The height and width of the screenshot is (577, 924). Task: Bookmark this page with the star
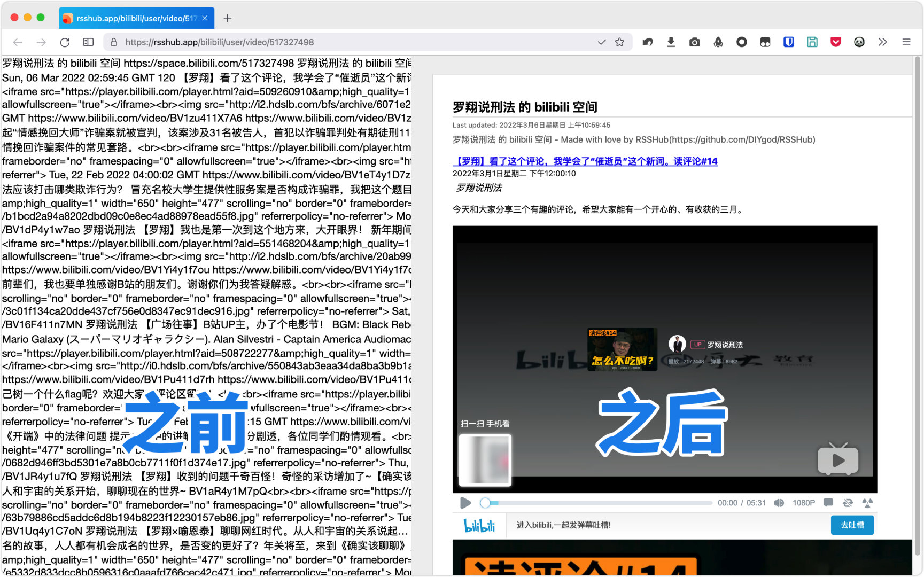point(619,42)
